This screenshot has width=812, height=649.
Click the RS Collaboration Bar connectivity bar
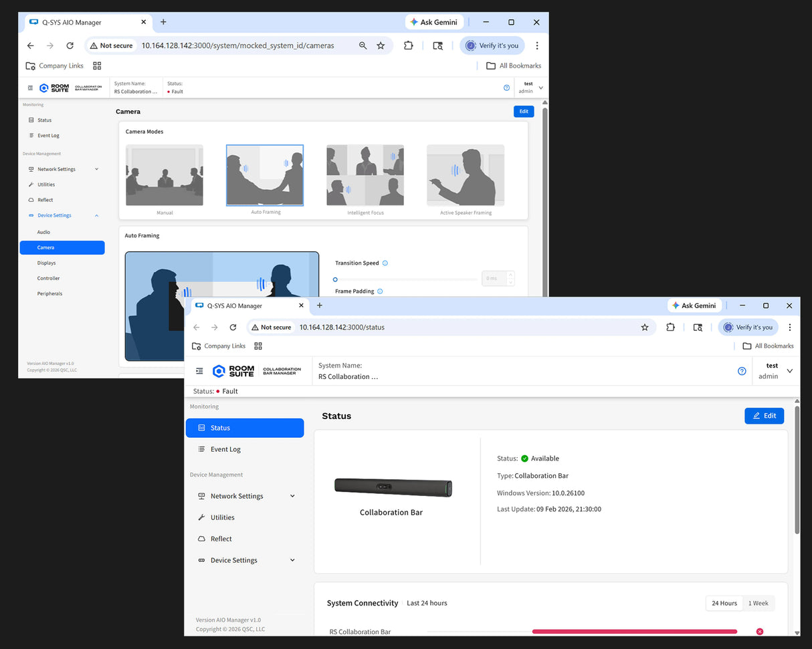pyautogui.click(x=634, y=631)
